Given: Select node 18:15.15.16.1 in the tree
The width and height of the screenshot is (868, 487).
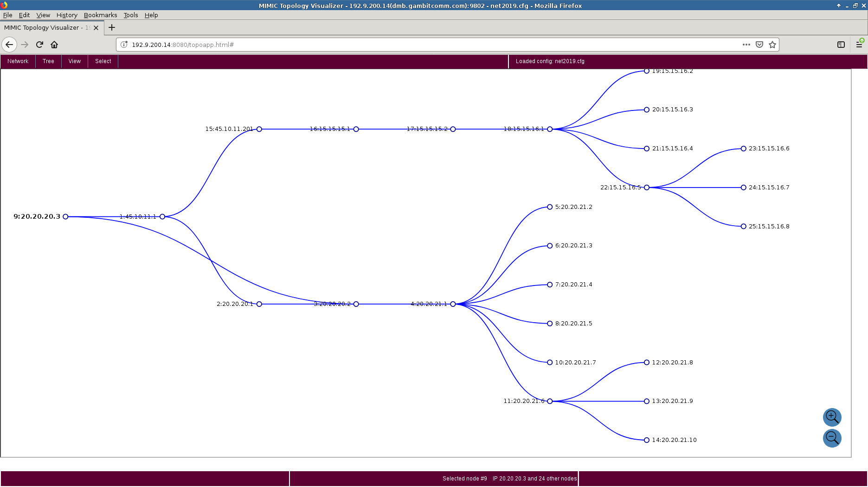Looking at the screenshot, I should tap(550, 129).
